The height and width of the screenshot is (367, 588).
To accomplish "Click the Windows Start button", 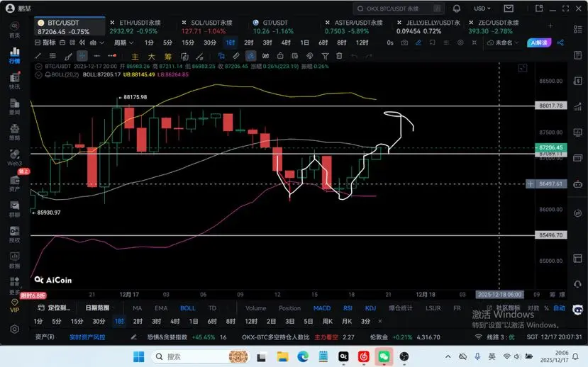I will pyautogui.click(x=139, y=356).
